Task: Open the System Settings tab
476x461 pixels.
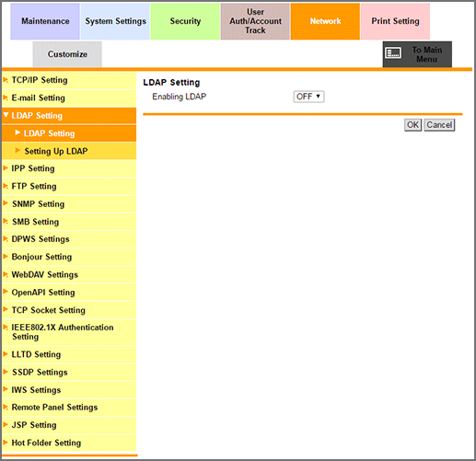Action: [115, 21]
